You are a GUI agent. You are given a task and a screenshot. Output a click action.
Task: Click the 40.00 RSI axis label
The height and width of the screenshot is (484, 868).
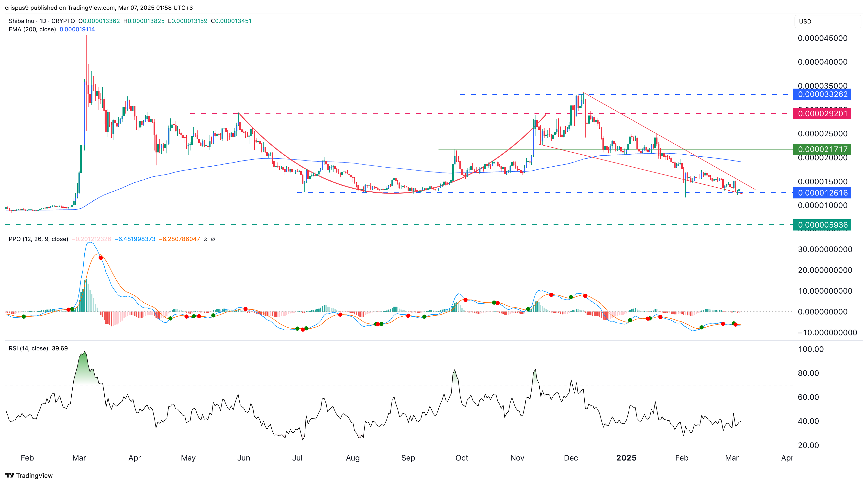click(x=808, y=421)
